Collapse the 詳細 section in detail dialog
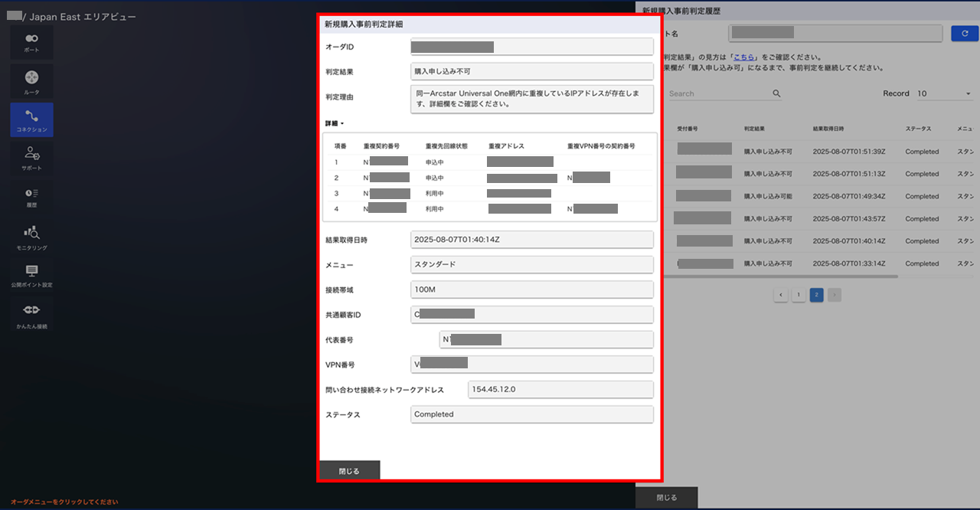This screenshot has height=510, width=980. (x=335, y=123)
